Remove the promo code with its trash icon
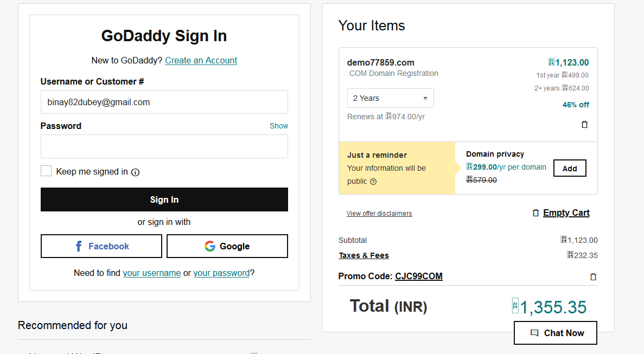 tap(593, 277)
